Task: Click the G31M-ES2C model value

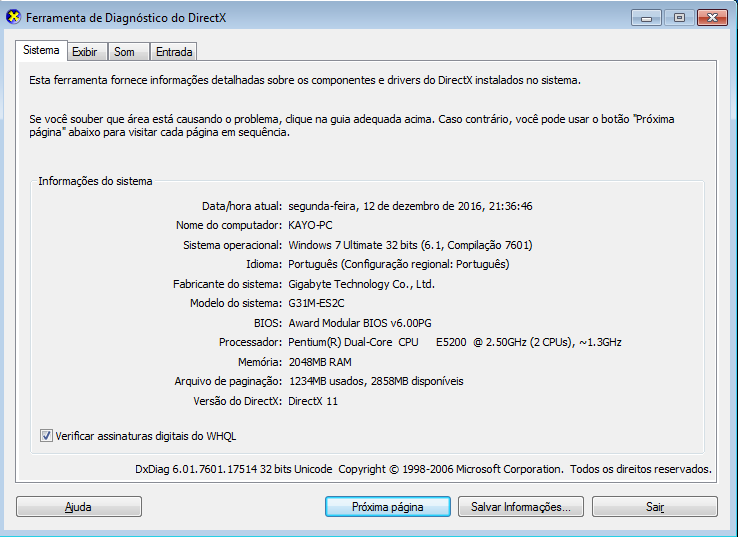Action: [x=316, y=304]
